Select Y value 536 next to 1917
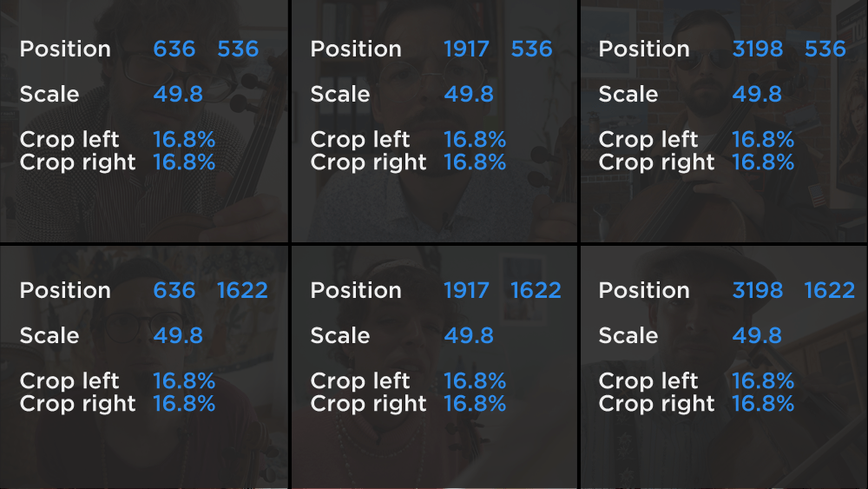The image size is (868, 489). (x=531, y=50)
